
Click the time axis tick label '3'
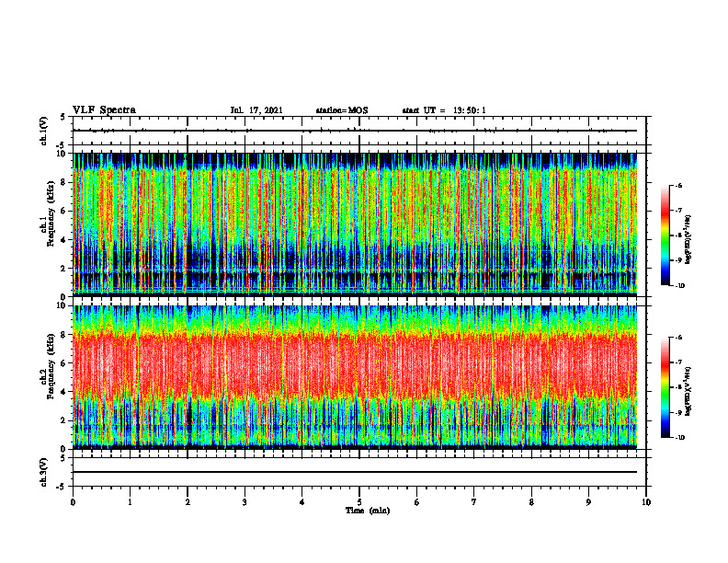click(245, 502)
